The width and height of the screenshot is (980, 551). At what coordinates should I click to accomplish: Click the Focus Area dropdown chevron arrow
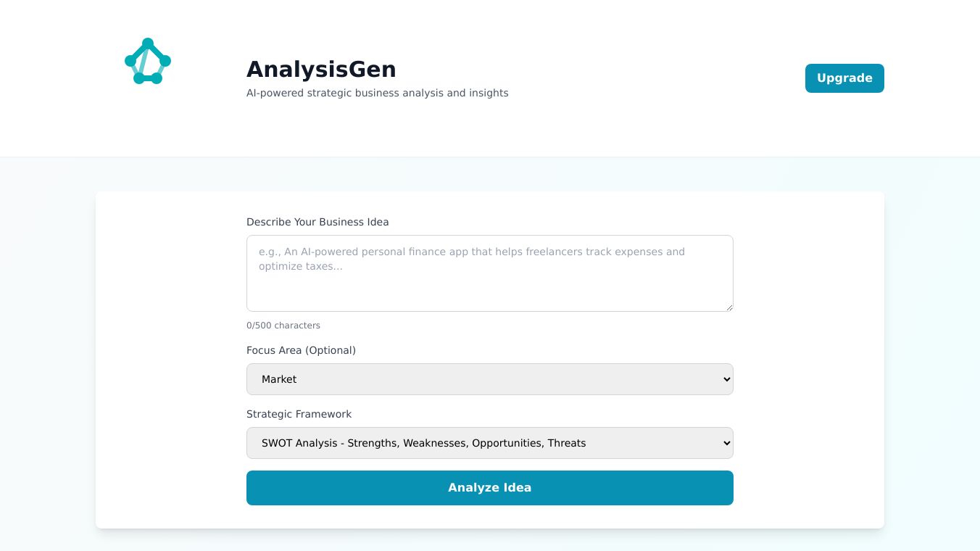pyautogui.click(x=727, y=379)
